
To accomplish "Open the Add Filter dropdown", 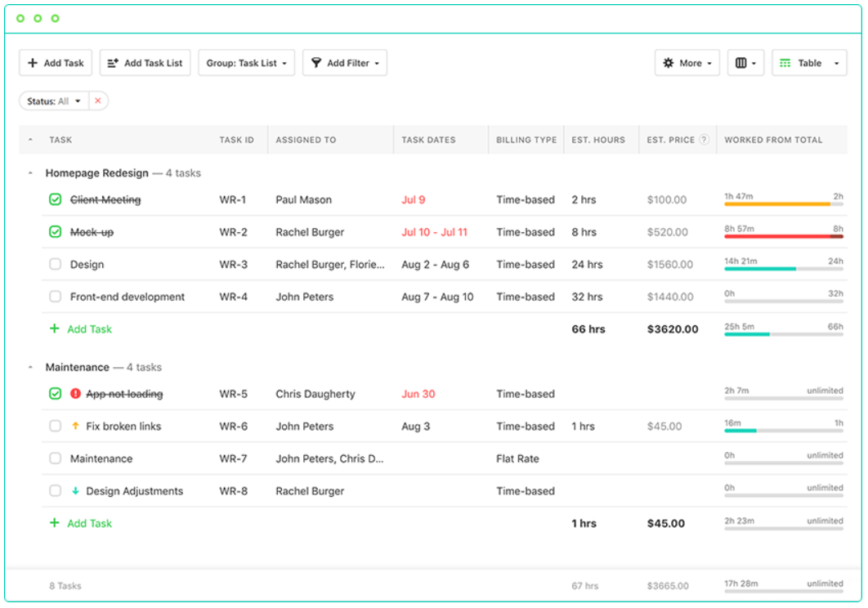I will [x=344, y=63].
